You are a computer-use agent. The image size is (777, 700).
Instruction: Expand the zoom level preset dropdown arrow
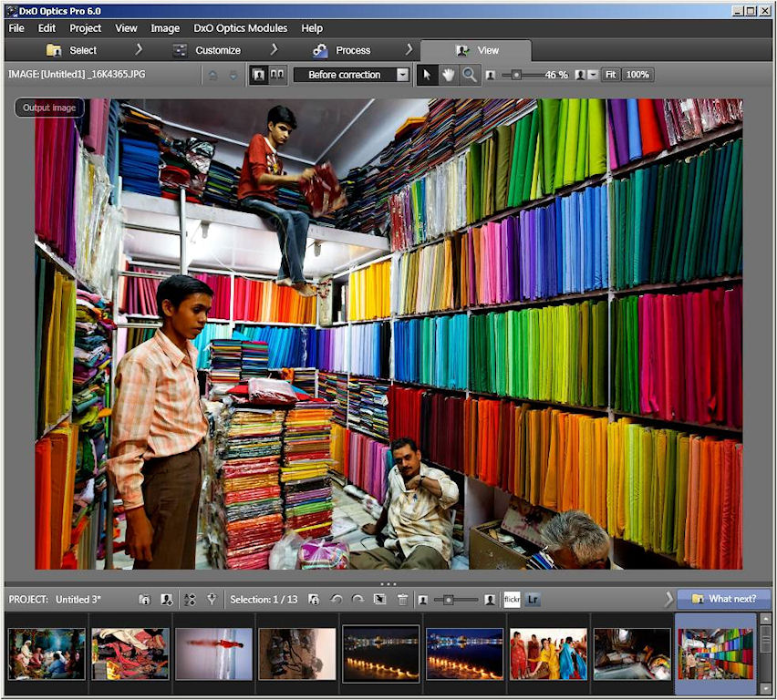pos(594,75)
